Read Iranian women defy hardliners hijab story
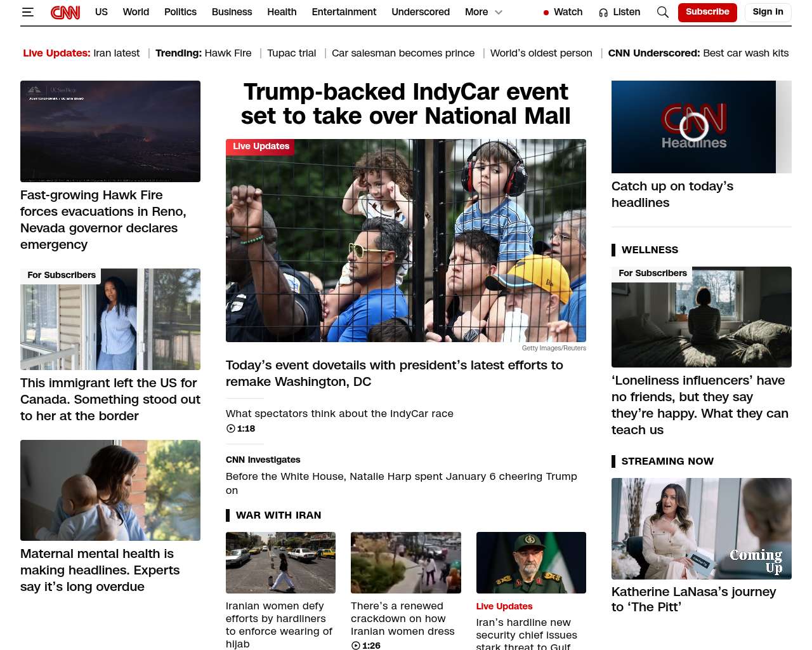The height and width of the screenshot is (650, 812). 279,625
